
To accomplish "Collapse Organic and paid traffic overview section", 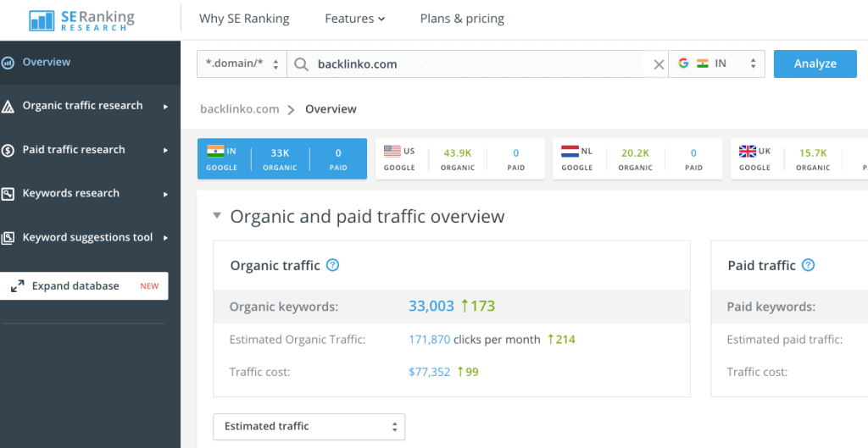I will [218, 216].
